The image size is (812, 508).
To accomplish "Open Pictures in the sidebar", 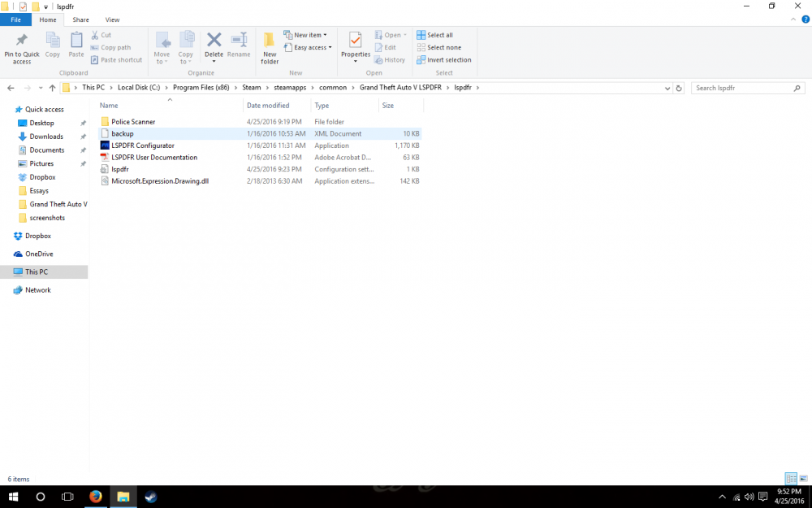I will click(41, 163).
